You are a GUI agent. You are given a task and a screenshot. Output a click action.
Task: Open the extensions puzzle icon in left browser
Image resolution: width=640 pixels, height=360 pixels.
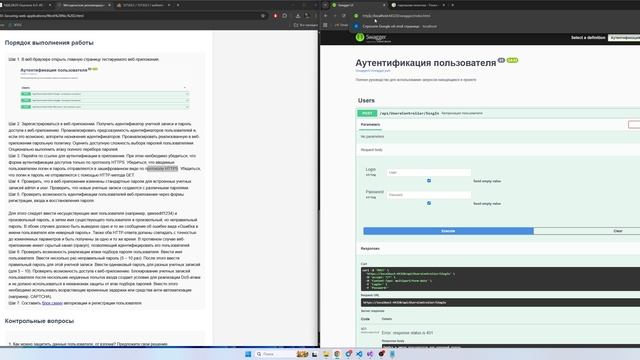tap(284, 16)
